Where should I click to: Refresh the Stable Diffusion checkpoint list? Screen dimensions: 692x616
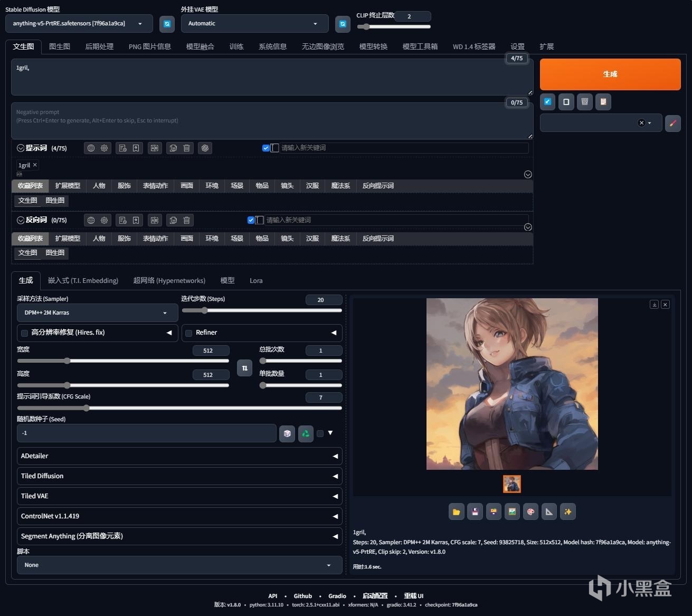coord(167,24)
